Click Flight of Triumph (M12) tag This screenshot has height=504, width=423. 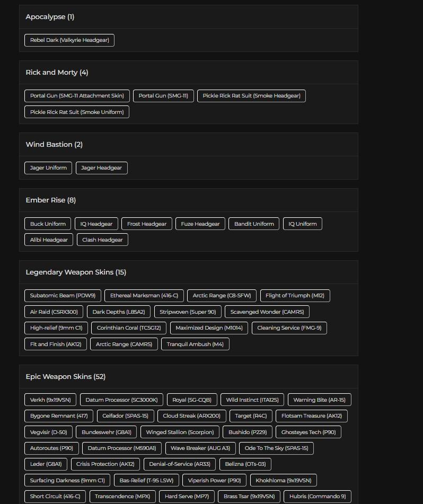pos(295,296)
